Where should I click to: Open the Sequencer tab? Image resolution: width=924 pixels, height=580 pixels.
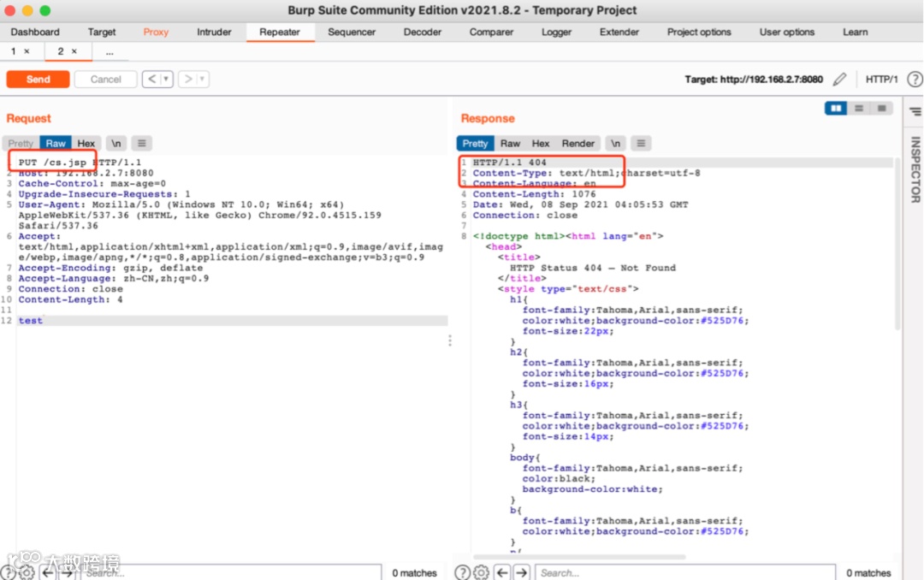[352, 32]
